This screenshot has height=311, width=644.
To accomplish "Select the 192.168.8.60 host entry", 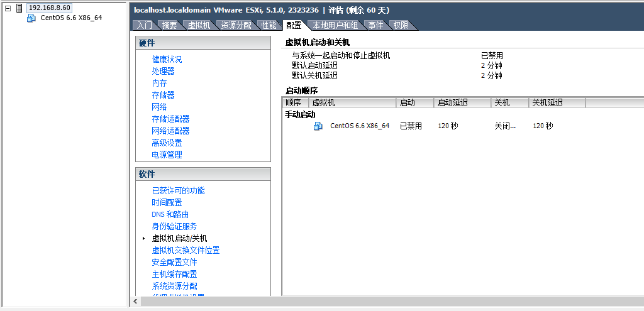I will [x=49, y=8].
